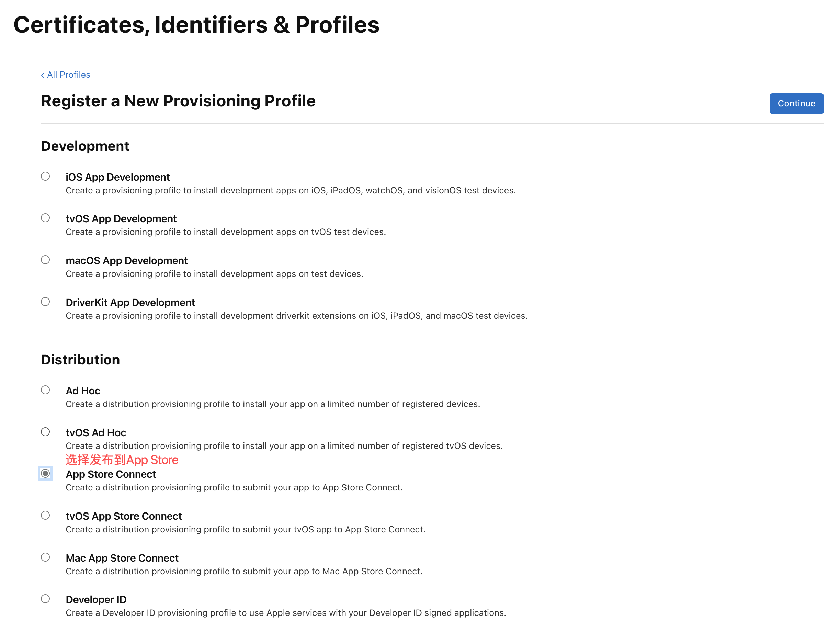Click the tvOS Ad Hoc label
Viewport: 840px width, 643px height.
tap(96, 433)
